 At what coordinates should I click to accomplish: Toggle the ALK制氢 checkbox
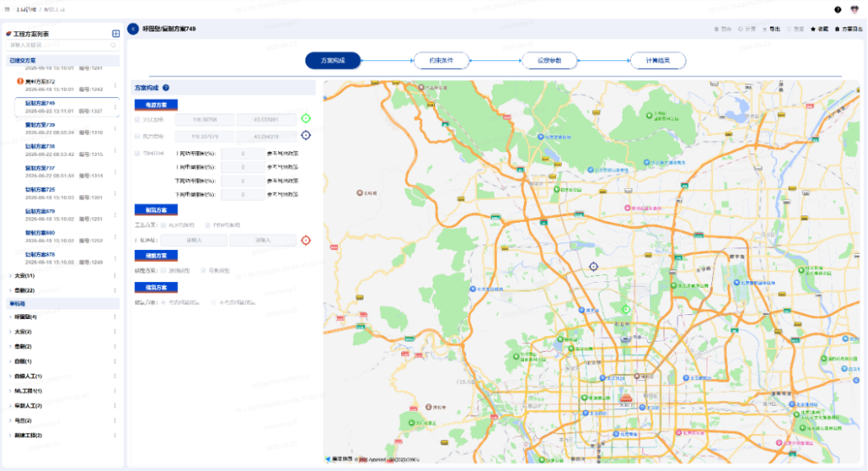tap(164, 225)
